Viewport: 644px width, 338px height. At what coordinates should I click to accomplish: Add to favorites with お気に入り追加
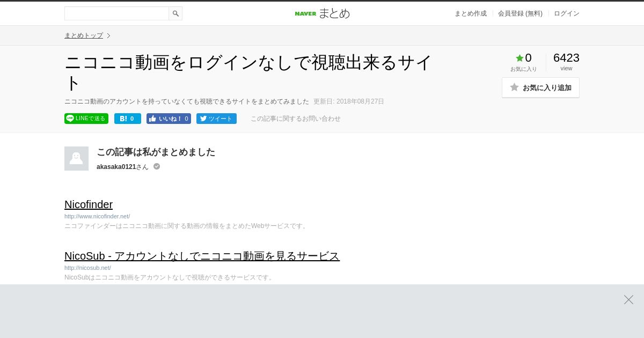[540, 87]
